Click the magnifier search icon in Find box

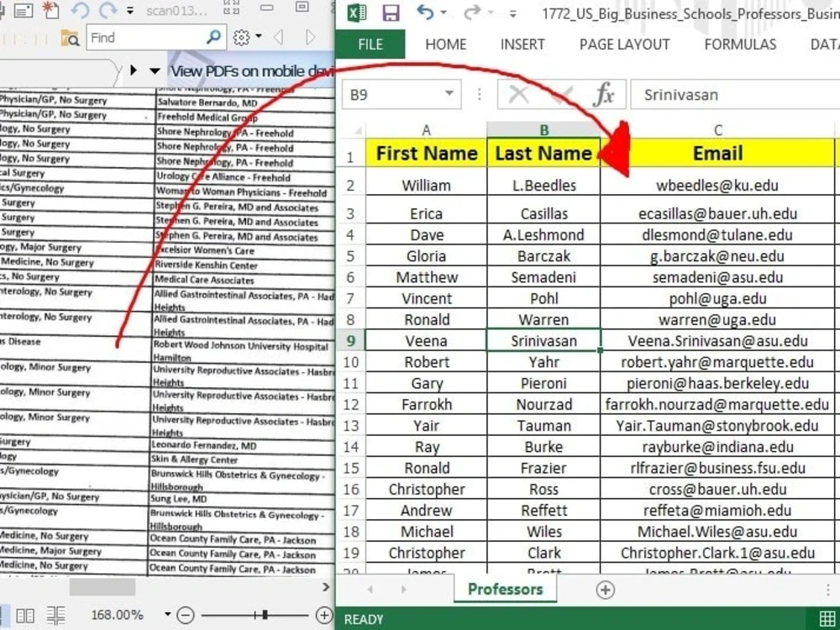coord(213,37)
